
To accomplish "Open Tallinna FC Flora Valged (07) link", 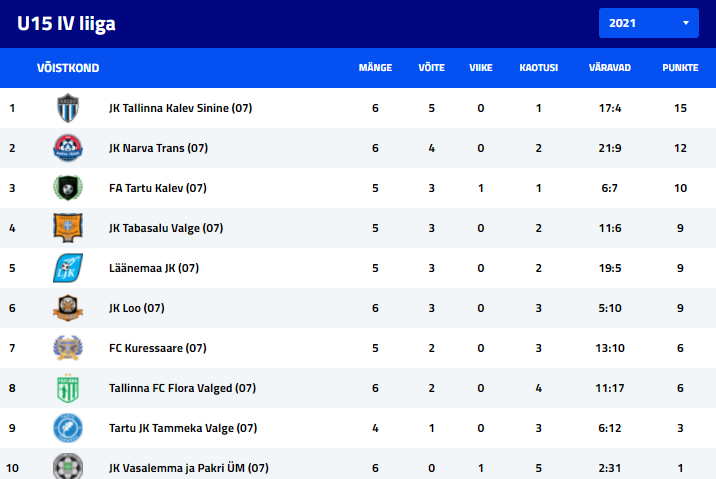I will [x=182, y=388].
